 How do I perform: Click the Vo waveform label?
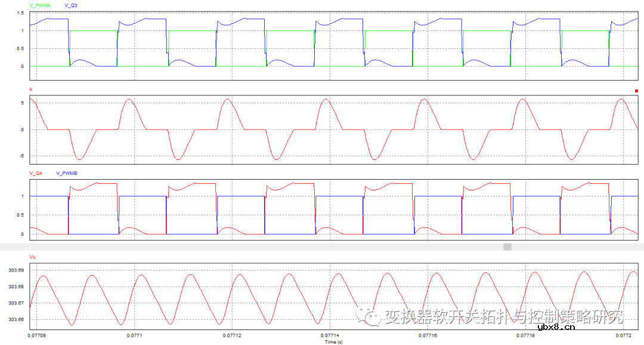(x=32, y=257)
